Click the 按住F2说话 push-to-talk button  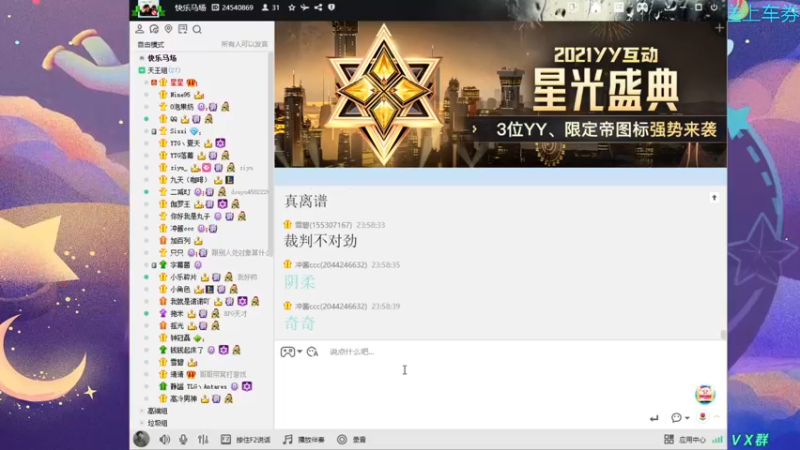point(245,439)
